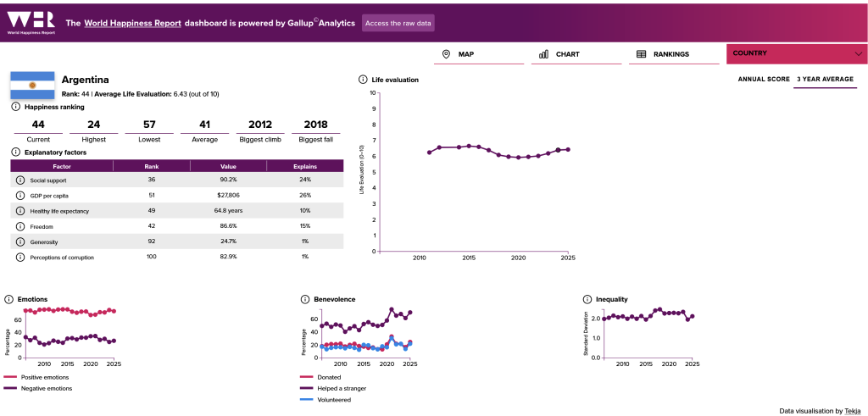Switch to Annual Score view
Screen dimensions: 868x416
click(x=764, y=79)
